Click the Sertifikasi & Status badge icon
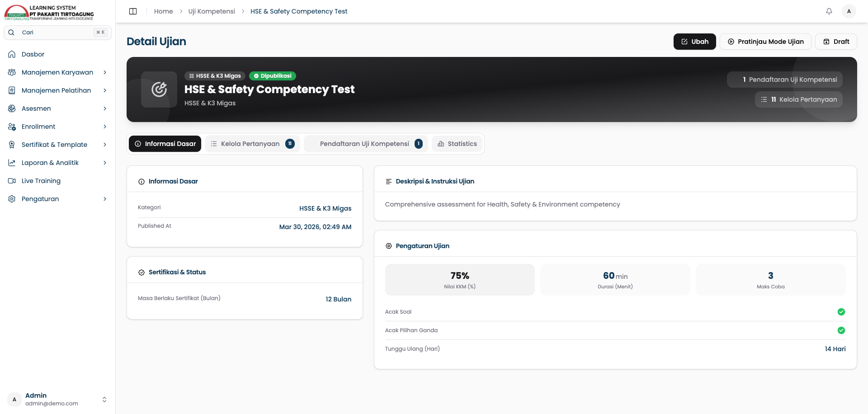 click(142, 273)
